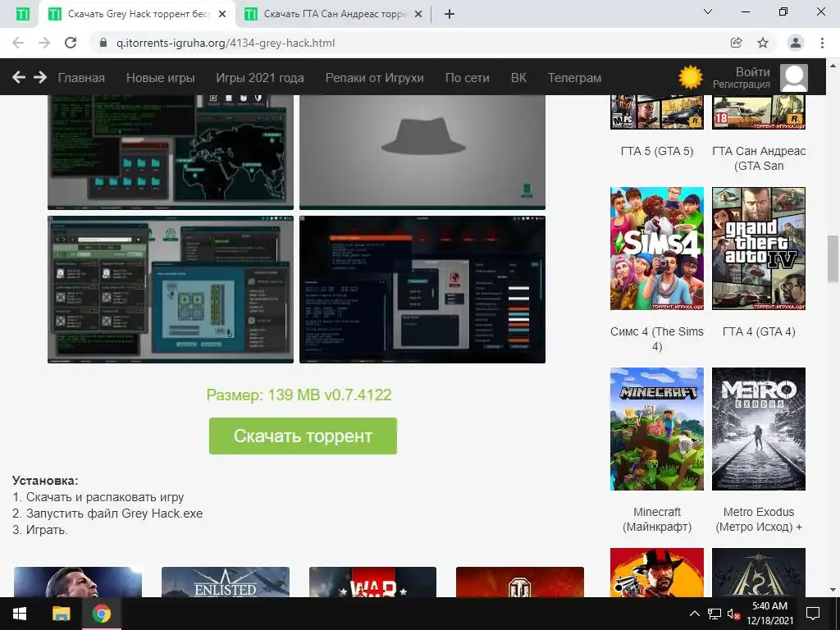This screenshot has width=840, height=630.
Task: Click the padlock site info icon
Action: point(103,43)
